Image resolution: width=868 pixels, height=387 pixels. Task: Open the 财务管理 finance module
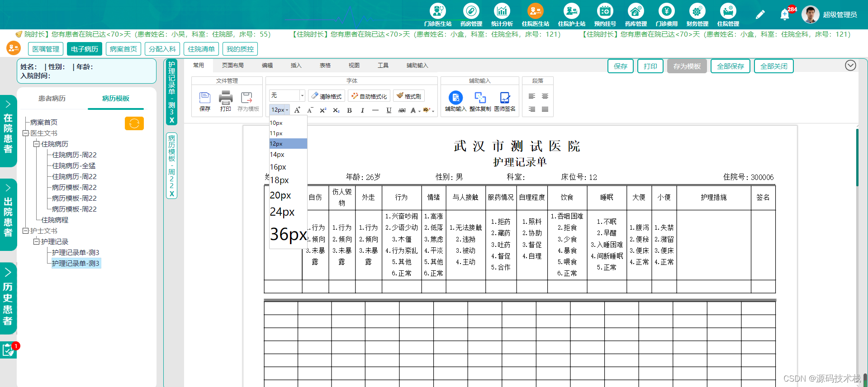[x=697, y=14]
